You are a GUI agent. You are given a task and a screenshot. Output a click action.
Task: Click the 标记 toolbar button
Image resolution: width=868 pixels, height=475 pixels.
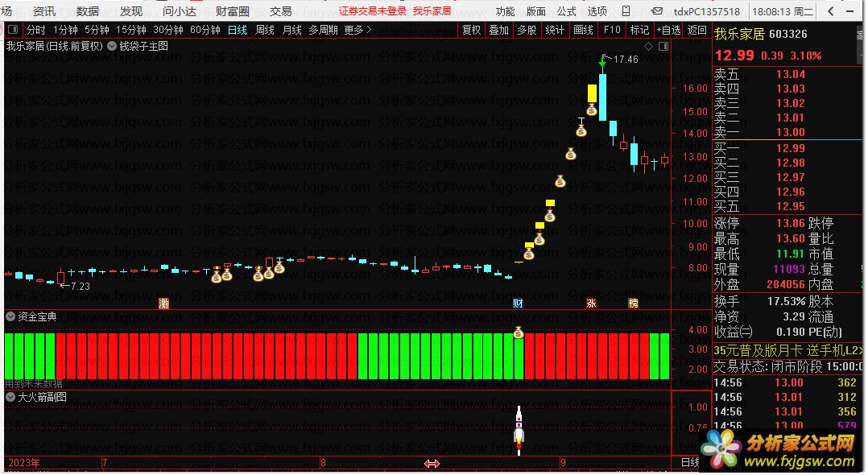point(639,30)
